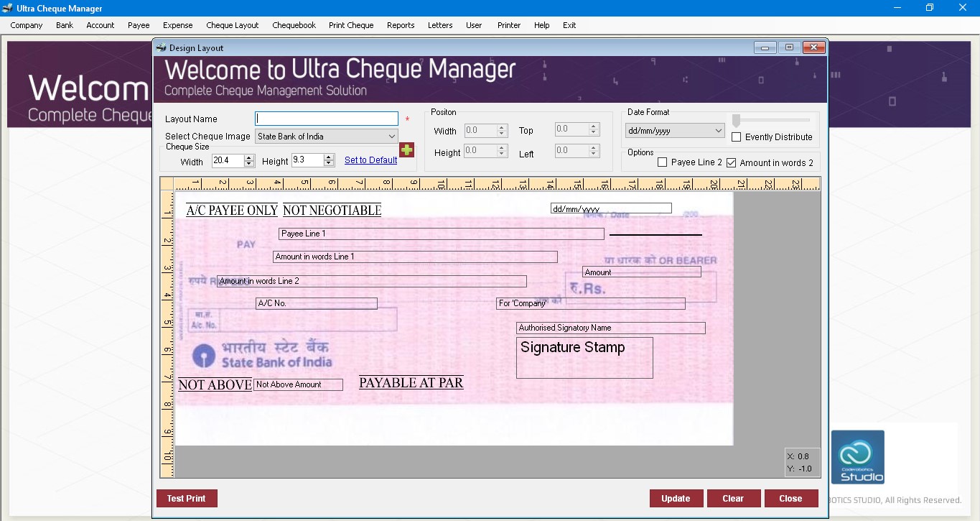Click the Clear button
980x521 pixels.
tap(733, 499)
